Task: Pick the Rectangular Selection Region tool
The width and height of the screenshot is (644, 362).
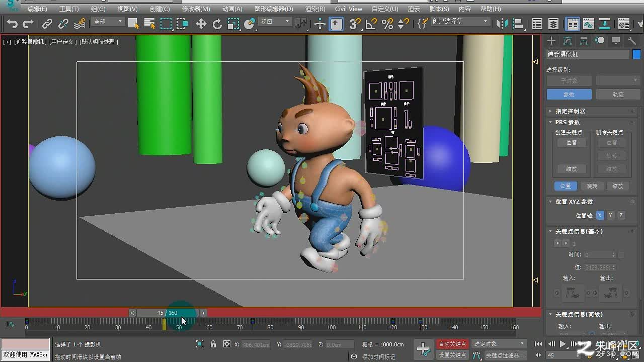Action: click(166, 24)
